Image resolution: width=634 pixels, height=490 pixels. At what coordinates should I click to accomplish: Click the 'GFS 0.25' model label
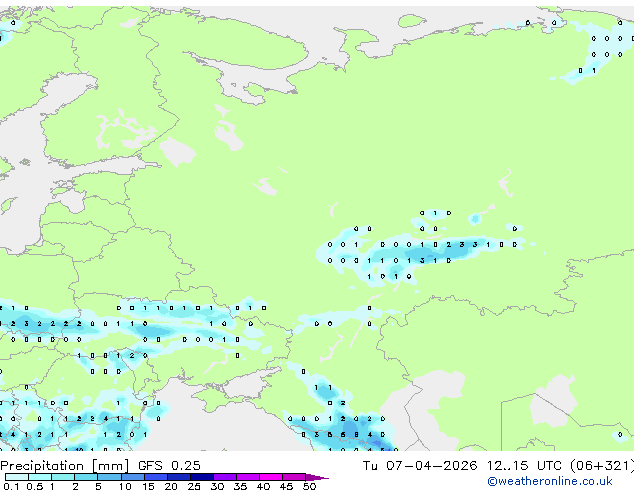[169, 466]
